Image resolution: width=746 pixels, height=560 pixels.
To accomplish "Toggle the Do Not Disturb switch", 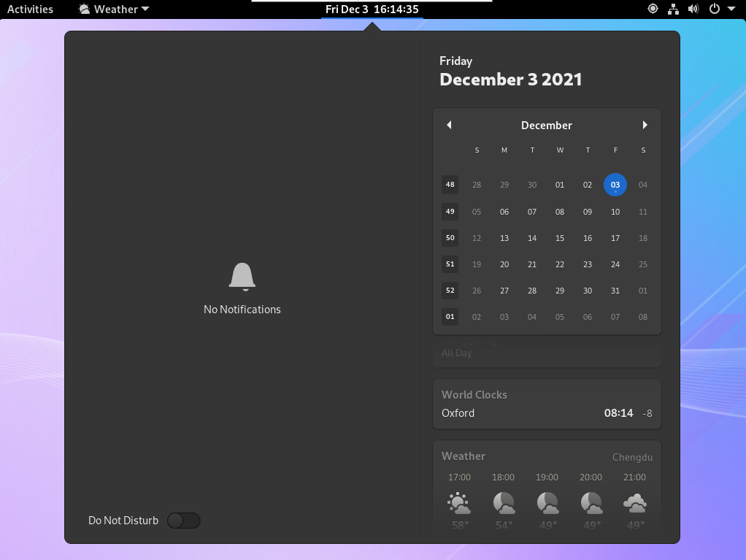I will click(183, 521).
